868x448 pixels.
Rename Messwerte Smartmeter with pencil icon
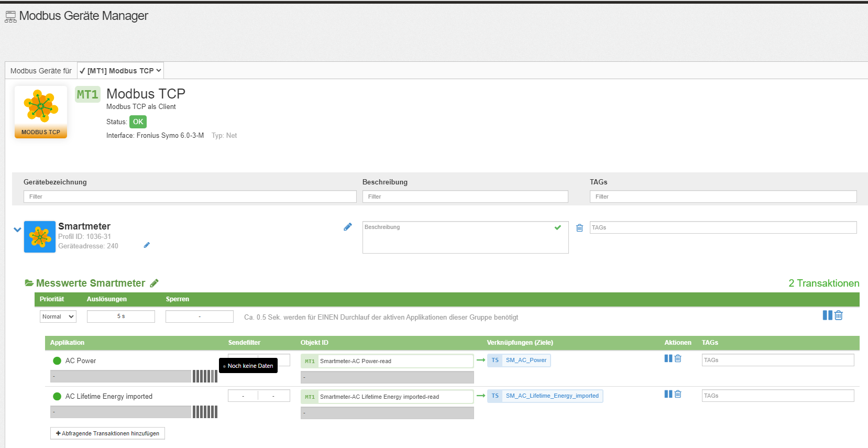tap(154, 283)
